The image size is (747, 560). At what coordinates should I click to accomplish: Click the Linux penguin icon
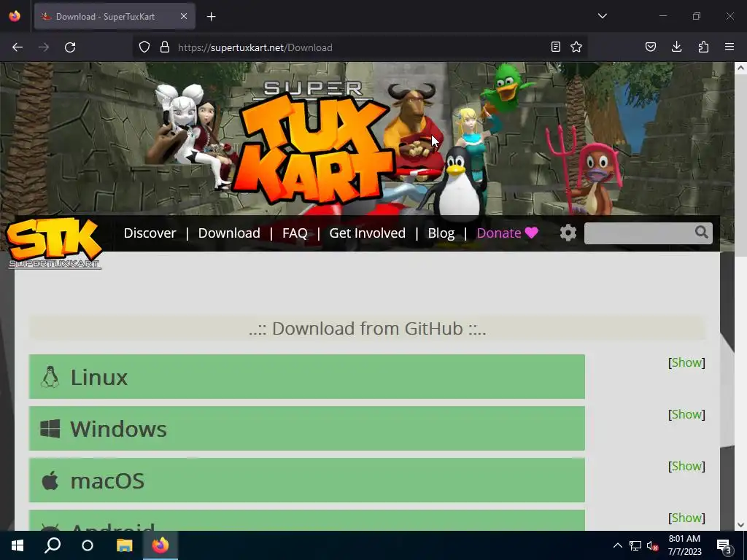[50, 377]
